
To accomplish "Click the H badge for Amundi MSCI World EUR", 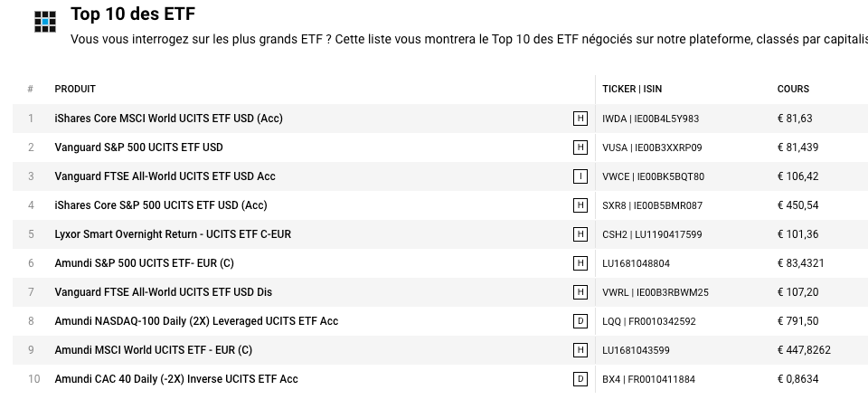I will click(580, 350).
